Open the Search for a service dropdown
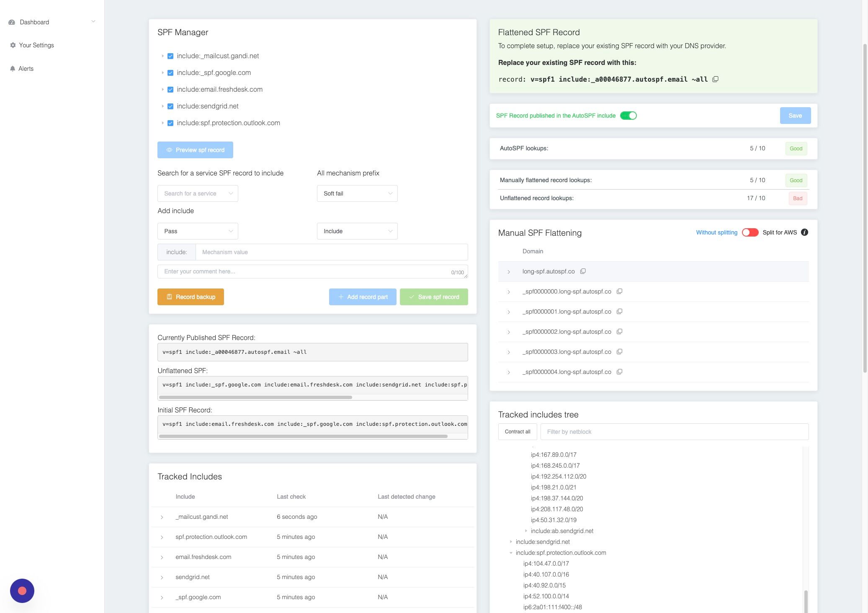Viewport: 868px width, 613px height. tap(197, 193)
